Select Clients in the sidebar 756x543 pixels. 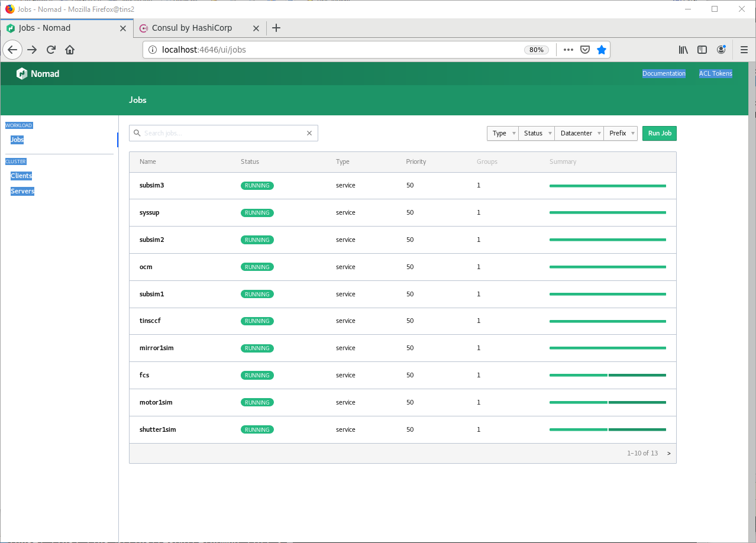[x=21, y=176]
